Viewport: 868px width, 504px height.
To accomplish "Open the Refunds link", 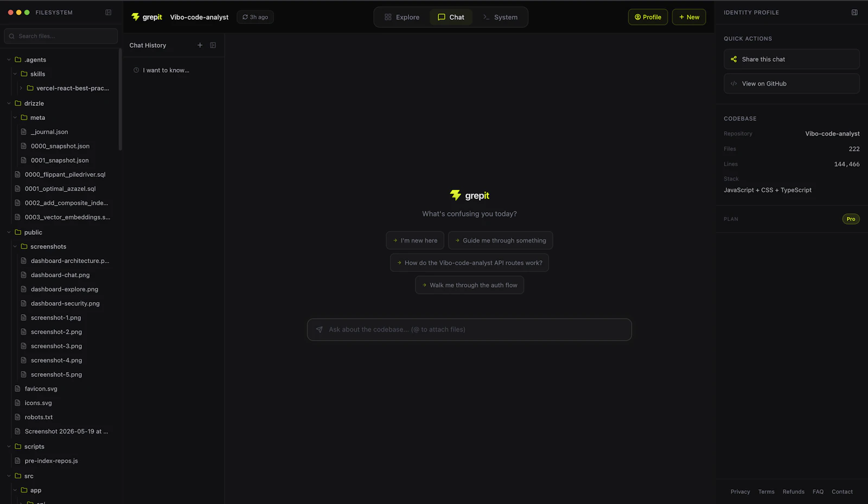I will [793, 492].
